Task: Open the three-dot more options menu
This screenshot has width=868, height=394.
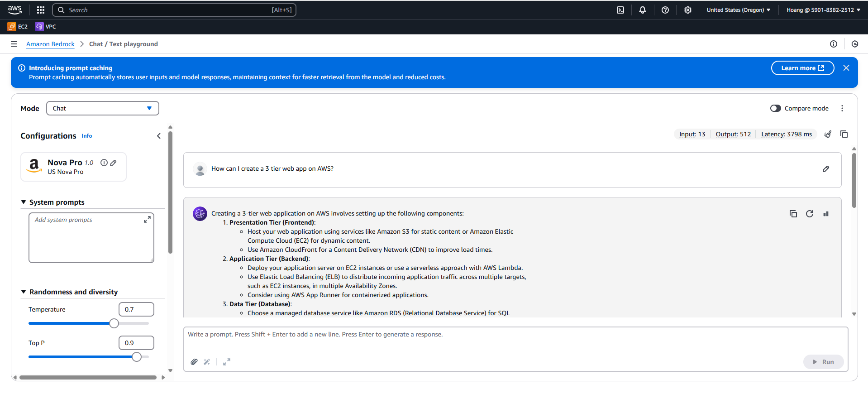Action: pos(842,108)
